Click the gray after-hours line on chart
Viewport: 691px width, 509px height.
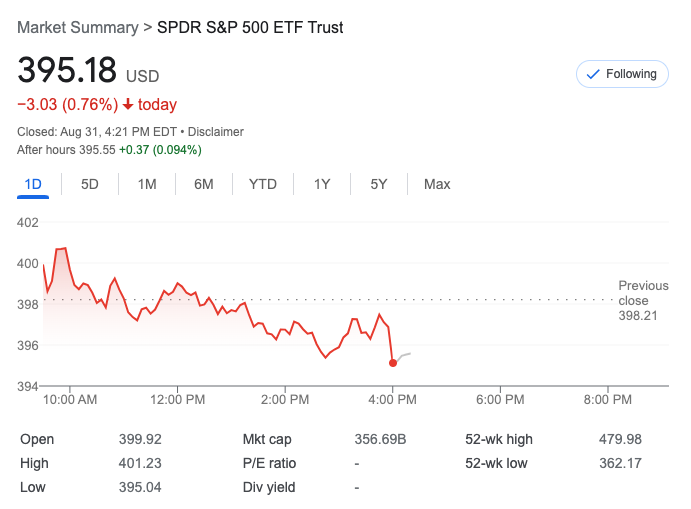(x=404, y=356)
